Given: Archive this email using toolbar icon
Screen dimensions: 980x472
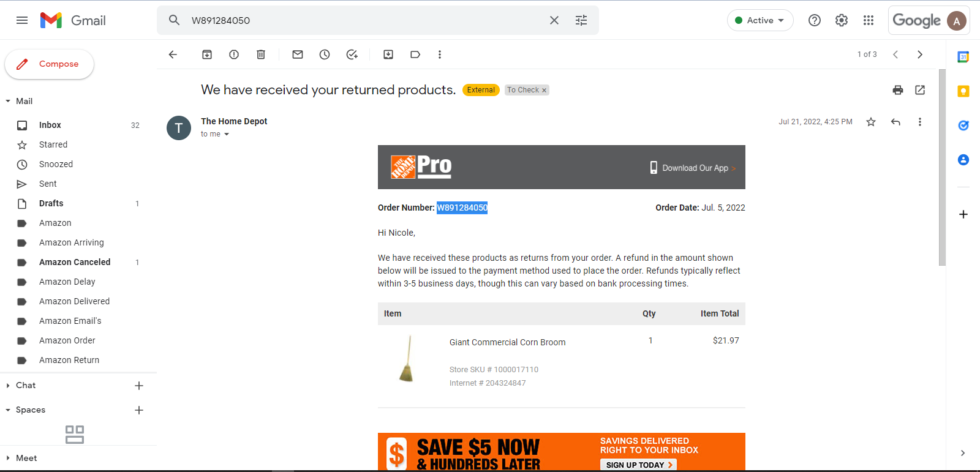Looking at the screenshot, I should (x=207, y=54).
